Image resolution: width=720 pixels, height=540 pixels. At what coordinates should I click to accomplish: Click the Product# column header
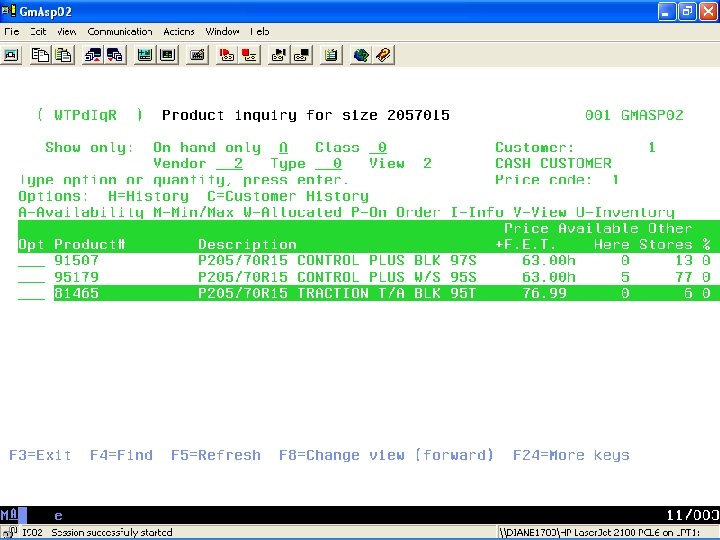(x=90, y=244)
